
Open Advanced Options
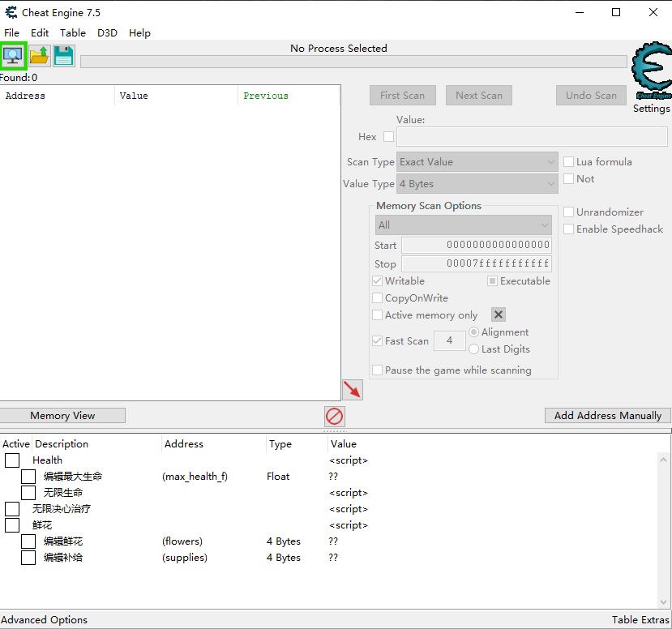pos(44,619)
